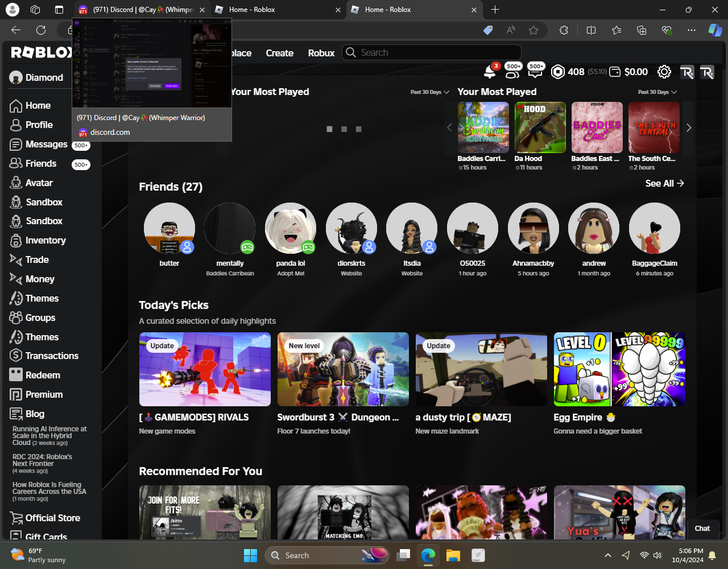
Task: Open the Split screen icon
Action: pyautogui.click(x=591, y=30)
